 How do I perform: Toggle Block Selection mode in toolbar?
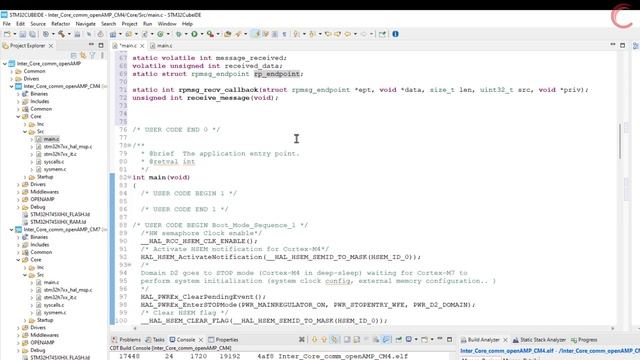tap(275, 34)
